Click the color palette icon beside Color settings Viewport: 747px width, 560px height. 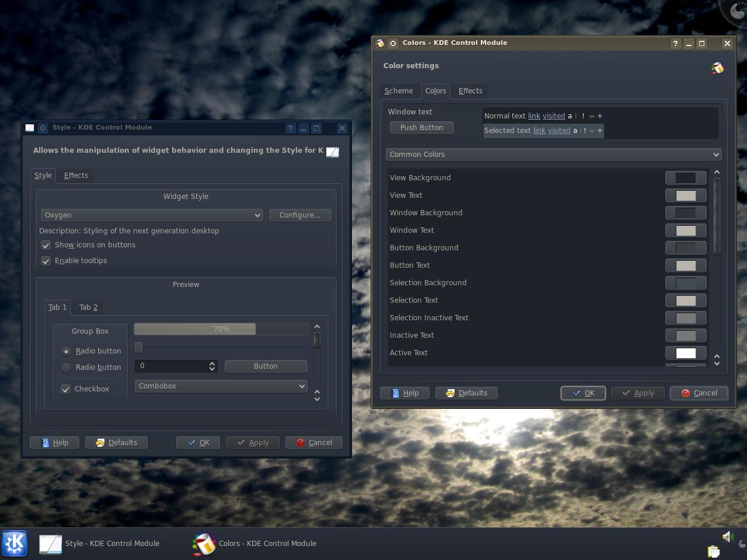point(717,68)
